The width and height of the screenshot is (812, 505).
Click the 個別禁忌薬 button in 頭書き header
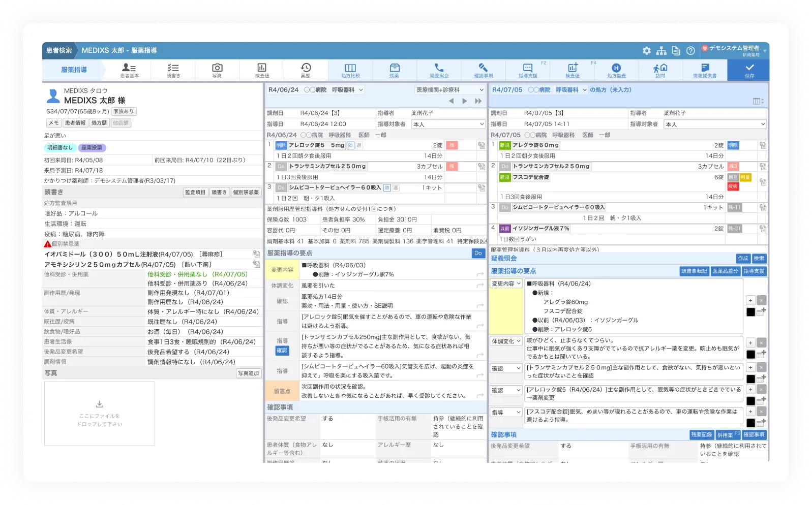click(x=246, y=193)
